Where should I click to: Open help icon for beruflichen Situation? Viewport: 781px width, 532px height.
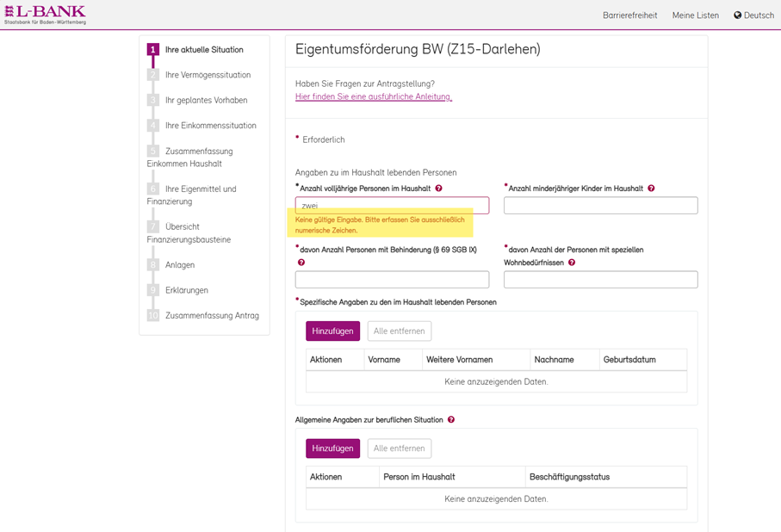(451, 420)
